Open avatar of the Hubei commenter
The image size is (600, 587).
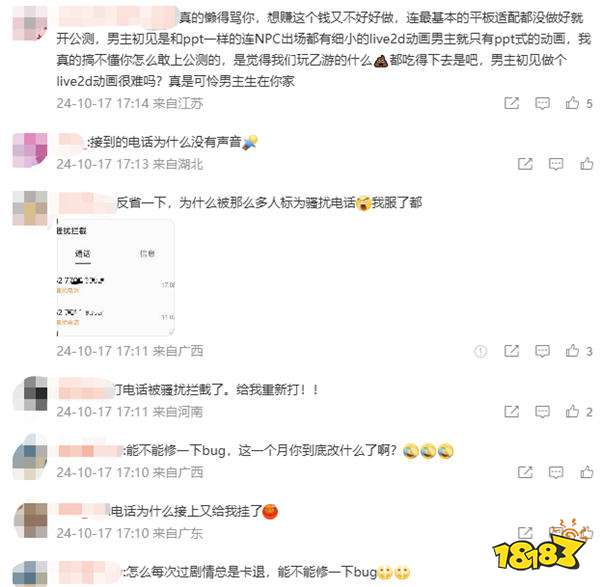pyautogui.click(x=30, y=150)
